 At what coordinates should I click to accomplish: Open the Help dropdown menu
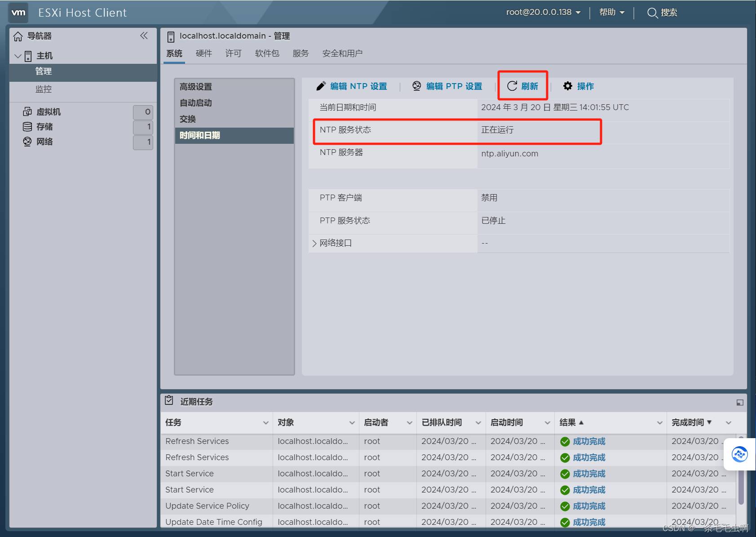[x=612, y=13]
